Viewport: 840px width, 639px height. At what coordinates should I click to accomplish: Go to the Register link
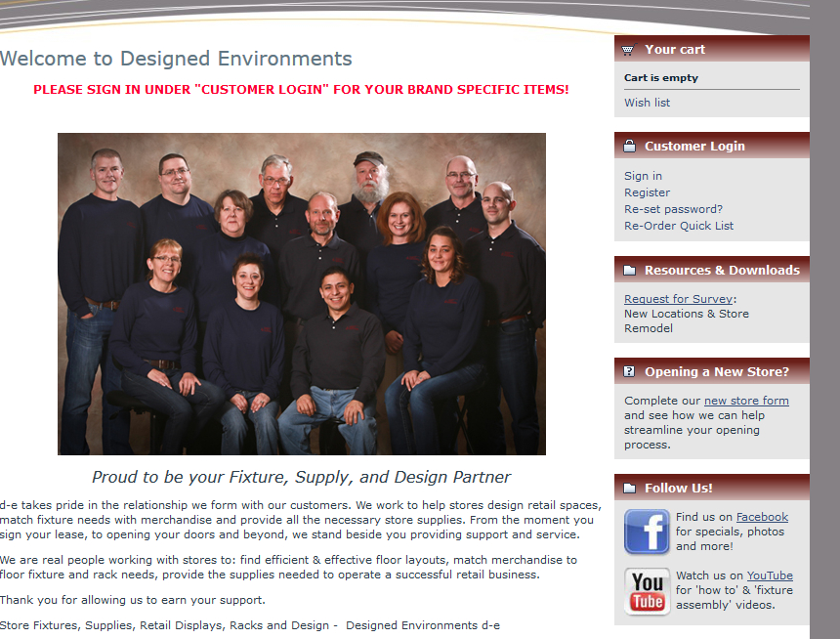pos(647,192)
